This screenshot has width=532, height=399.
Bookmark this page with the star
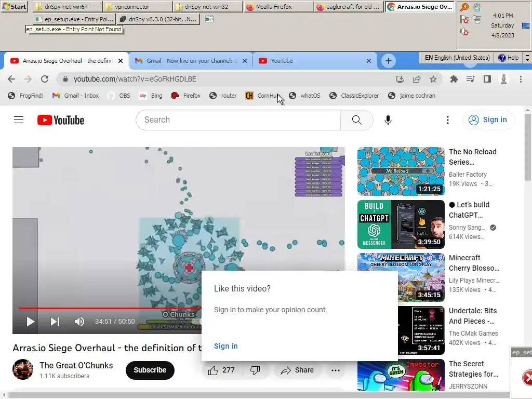click(x=433, y=79)
